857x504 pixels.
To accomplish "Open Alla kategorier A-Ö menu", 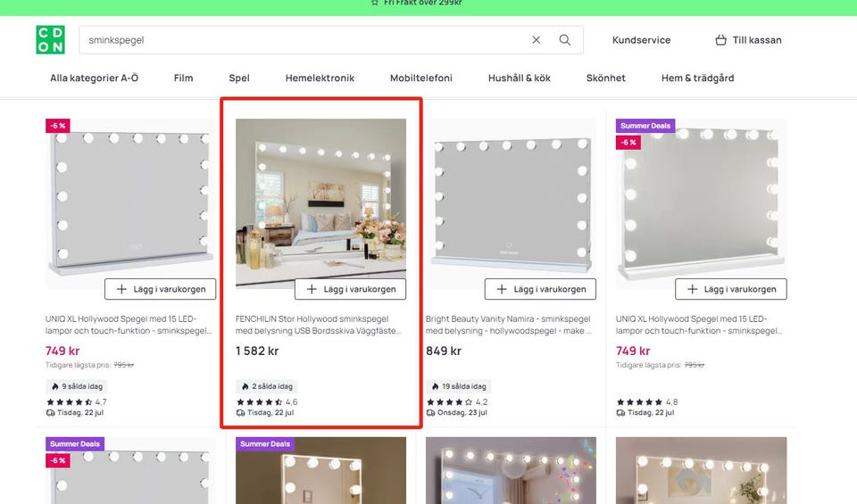I will 94,78.
